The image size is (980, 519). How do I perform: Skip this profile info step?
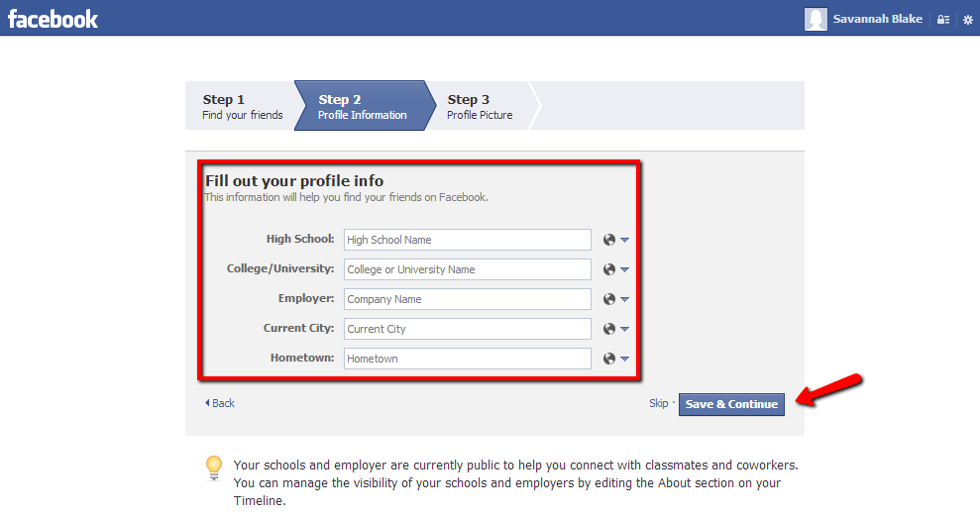(658, 403)
